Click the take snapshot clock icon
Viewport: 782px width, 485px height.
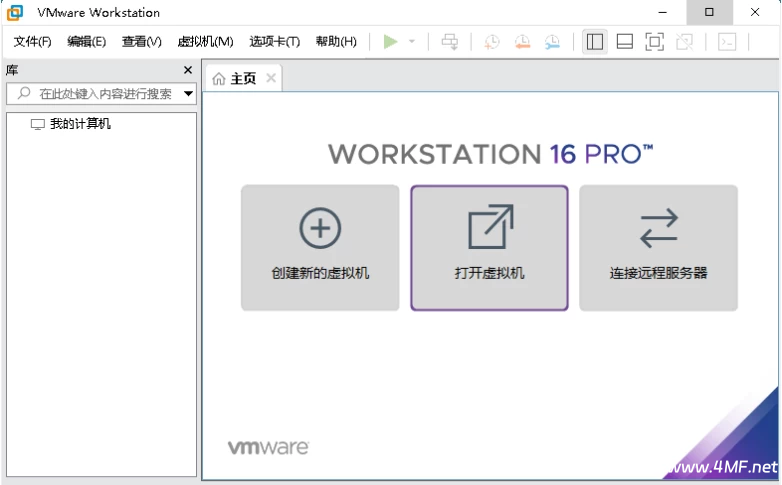tap(492, 41)
